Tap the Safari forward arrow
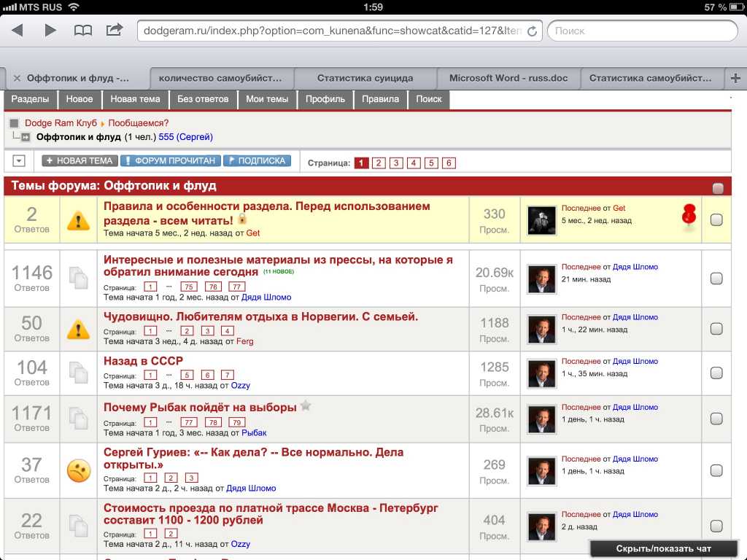Screen dimensions: 747x560 pyautogui.click(x=50, y=31)
